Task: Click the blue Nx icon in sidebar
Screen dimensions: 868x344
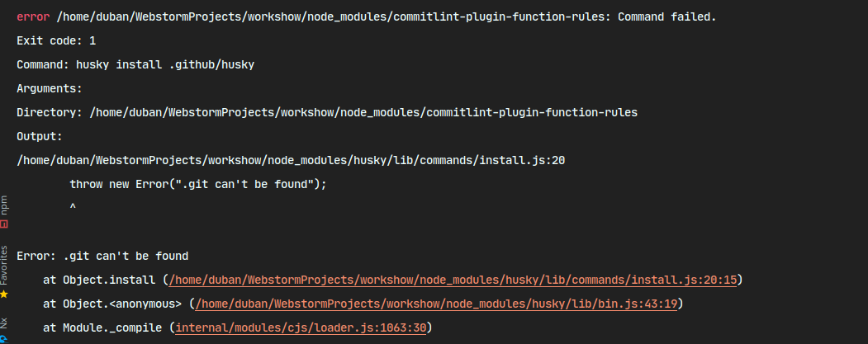Action: pos(4,338)
